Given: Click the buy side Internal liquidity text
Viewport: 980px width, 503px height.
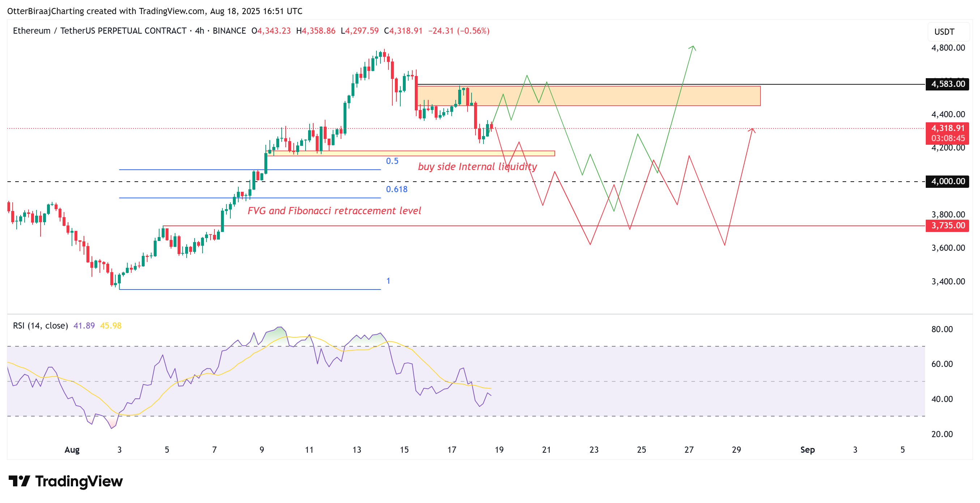Looking at the screenshot, I should tap(477, 167).
